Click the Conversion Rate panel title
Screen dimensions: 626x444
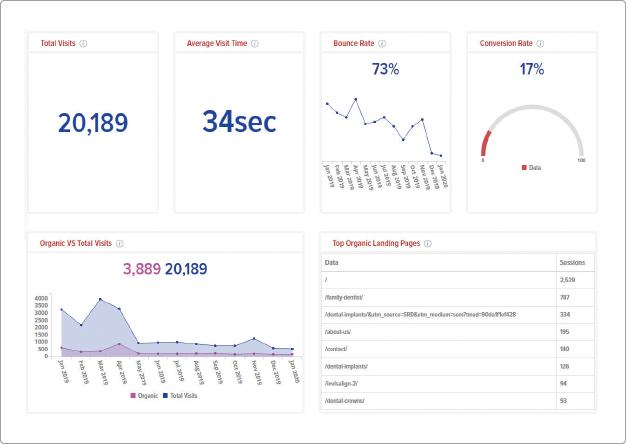click(x=506, y=44)
